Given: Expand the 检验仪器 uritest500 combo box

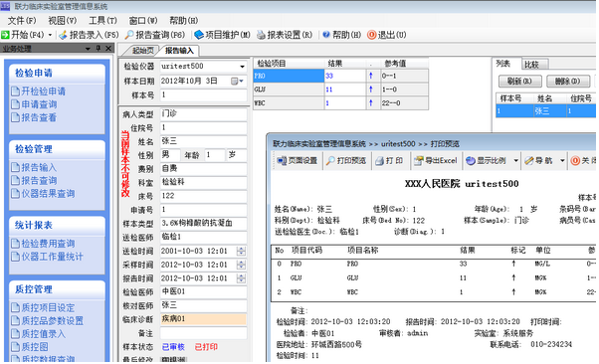Looking at the screenshot, I should 242,67.
